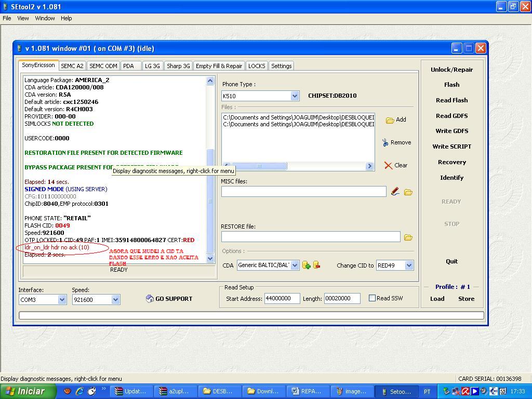Click the Write GDFS button
Viewport: 532px width, 399px height.
[x=451, y=131]
